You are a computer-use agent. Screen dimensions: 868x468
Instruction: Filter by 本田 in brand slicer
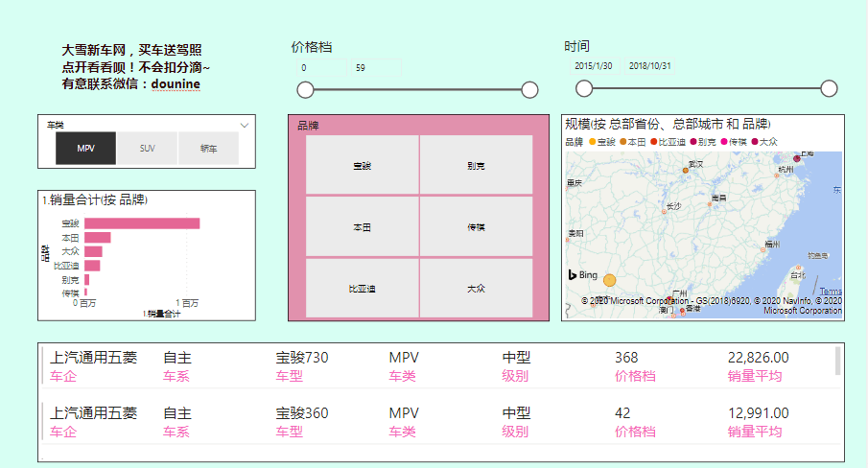362,227
